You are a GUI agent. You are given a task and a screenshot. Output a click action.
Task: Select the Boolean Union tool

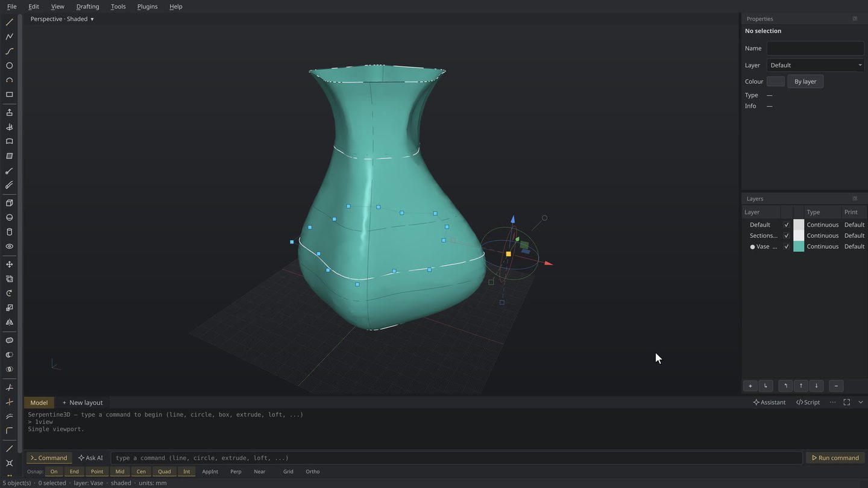pyautogui.click(x=9, y=340)
